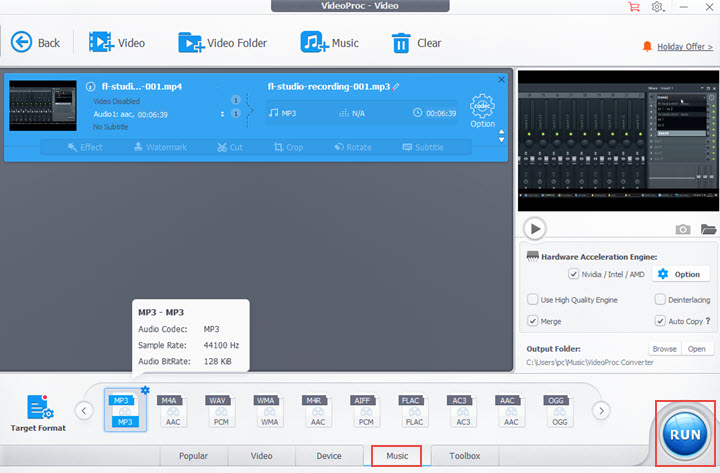Add a Video Folder from the toolbar

[222, 43]
